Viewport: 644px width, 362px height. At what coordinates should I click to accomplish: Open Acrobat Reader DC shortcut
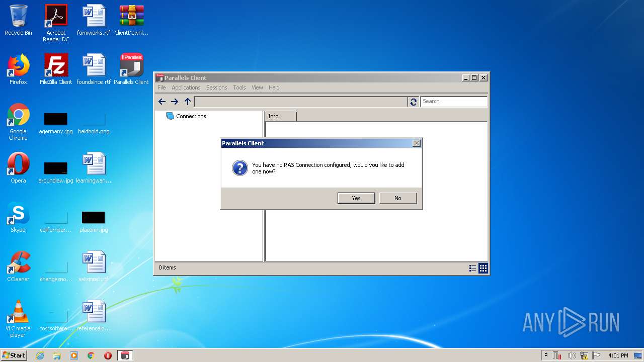(56, 23)
